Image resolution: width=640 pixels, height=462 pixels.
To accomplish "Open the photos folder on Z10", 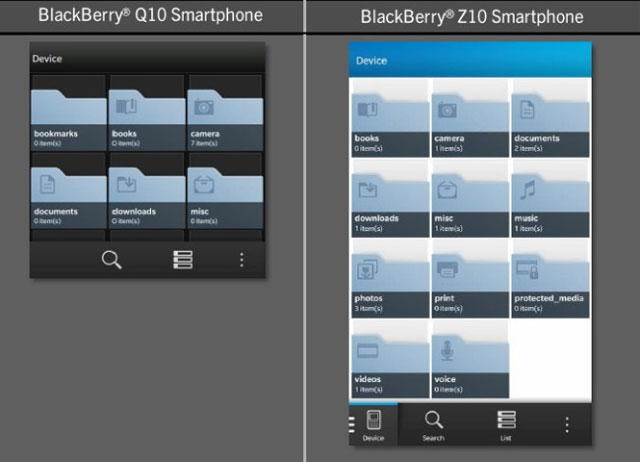I will [x=390, y=279].
